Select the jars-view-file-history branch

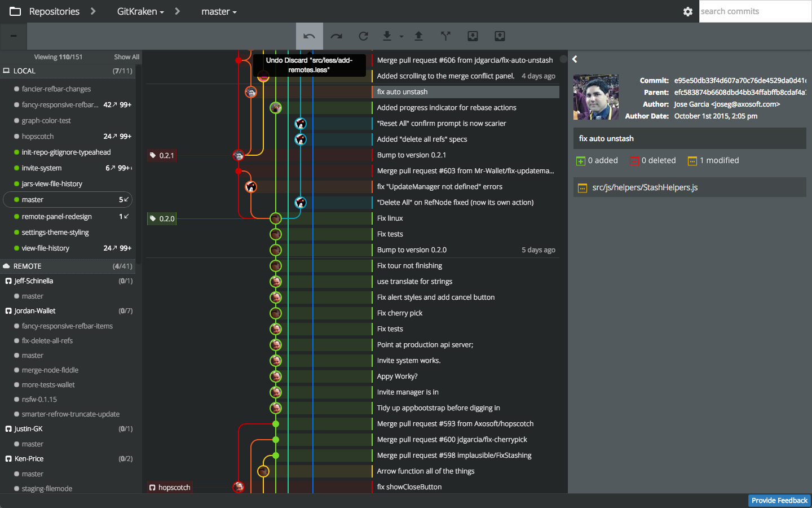pos(52,184)
